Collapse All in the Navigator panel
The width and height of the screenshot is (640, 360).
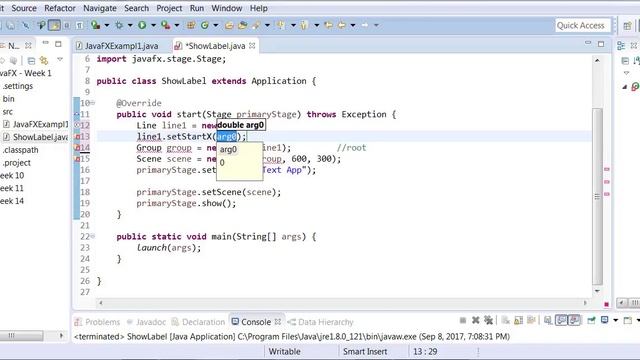point(31,61)
